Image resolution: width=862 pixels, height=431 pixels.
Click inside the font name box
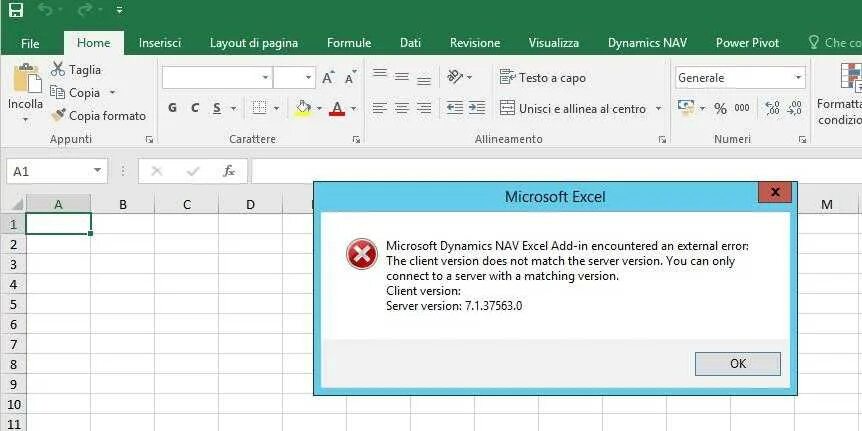pyautogui.click(x=211, y=78)
